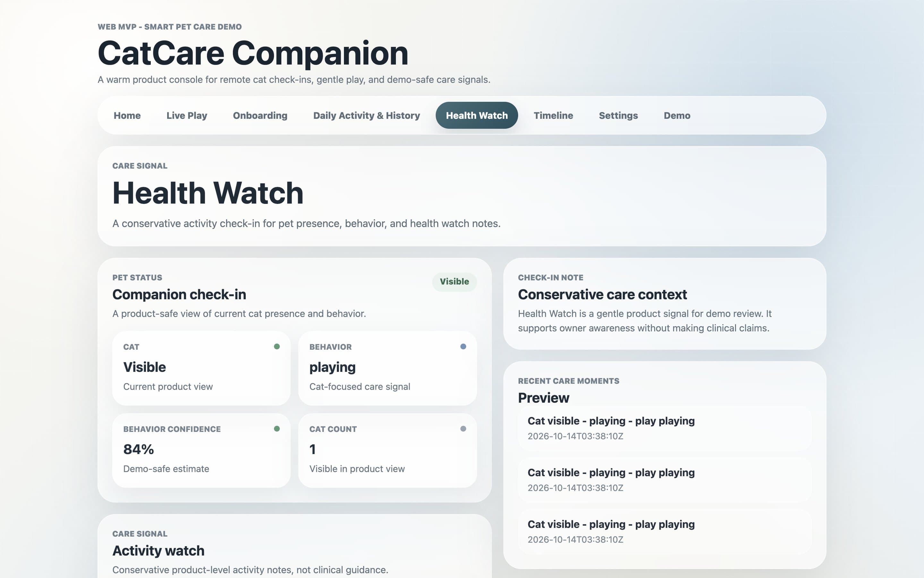The height and width of the screenshot is (578, 924).
Task: Click 'Visible in product view' caption
Action: (x=357, y=469)
